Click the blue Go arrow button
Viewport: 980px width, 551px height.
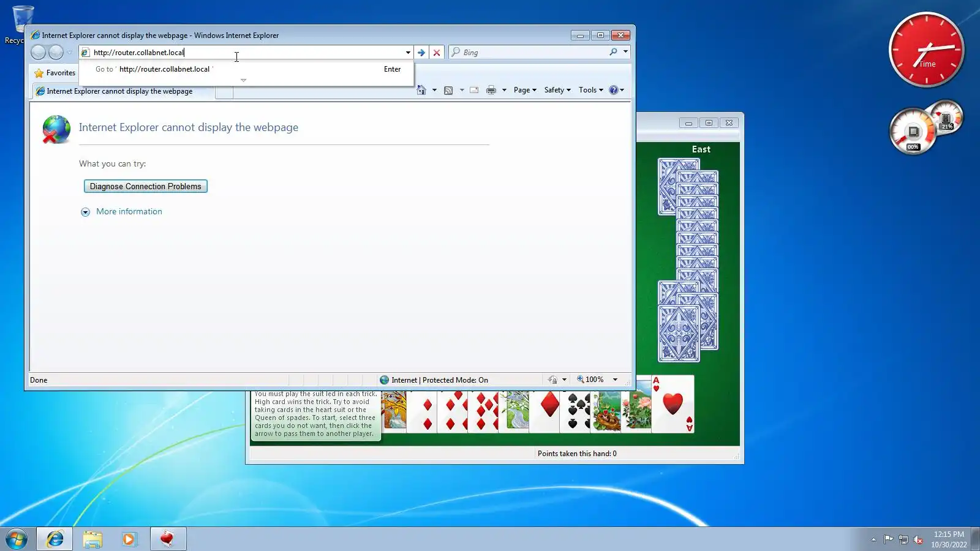click(x=421, y=53)
